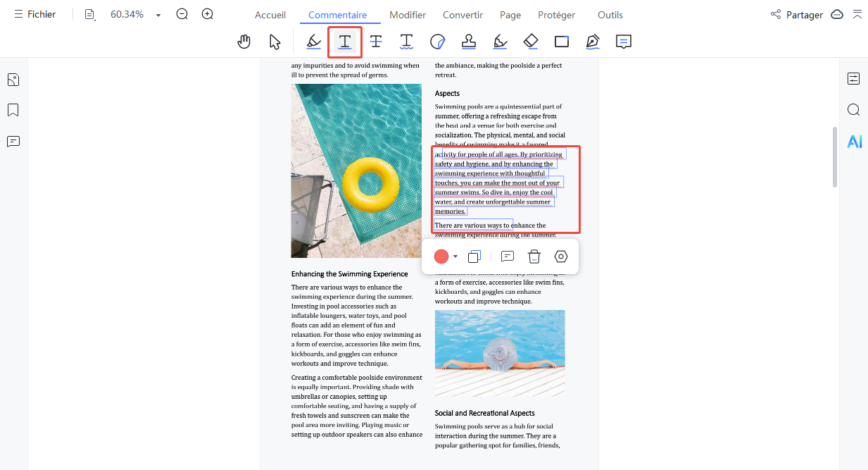Open the Stamp tool
The height and width of the screenshot is (470, 868).
point(469,42)
